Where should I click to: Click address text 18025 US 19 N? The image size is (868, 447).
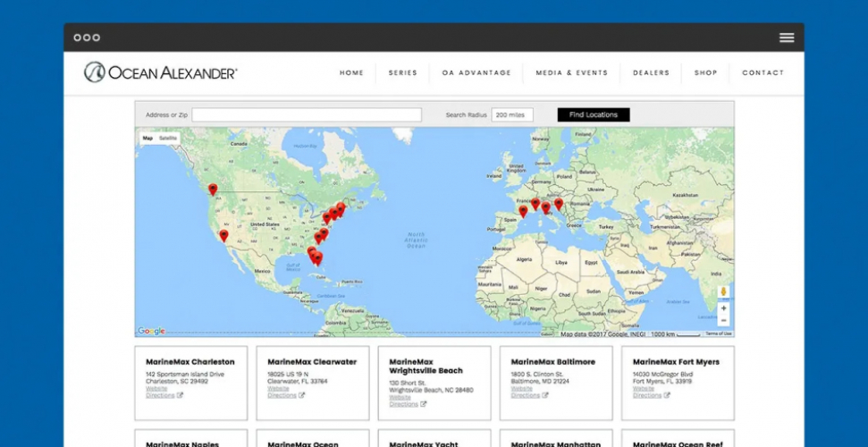(x=288, y=375)
